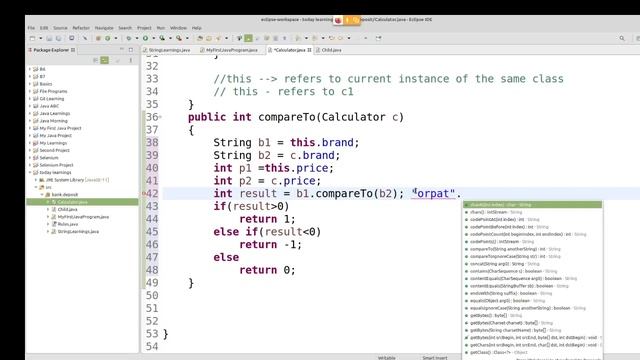The image size is (640, 360).
Task: Click the Debug toolbar icon
Action: (x=129, y=38)
